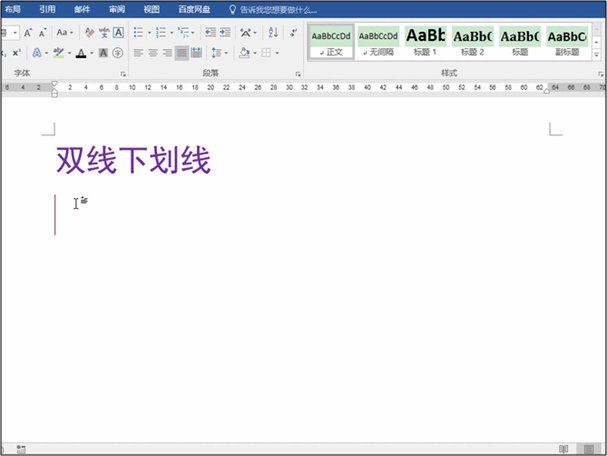
Task: Apply the 无间隔 style
Action: [378, 42]
